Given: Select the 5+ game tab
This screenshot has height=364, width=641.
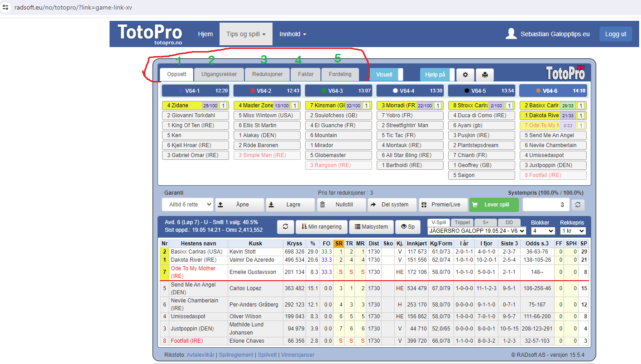Looking at the screenshot, I should (486, 223).
